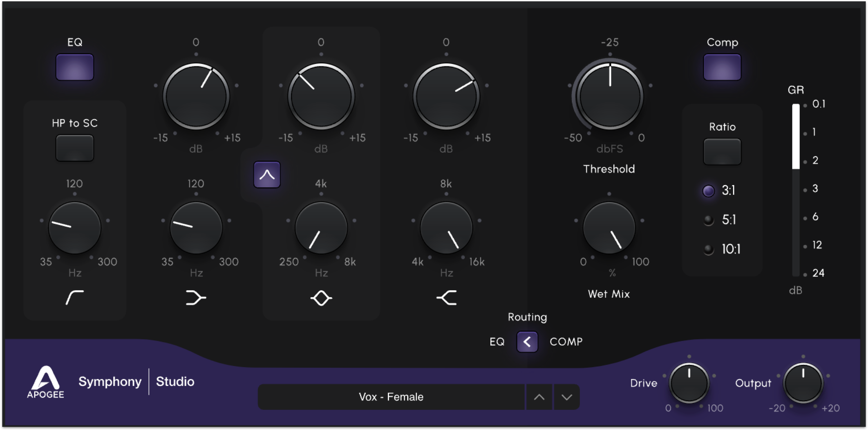
Task: Click the 4k mid band frequency value
Action: click(321, 184)
